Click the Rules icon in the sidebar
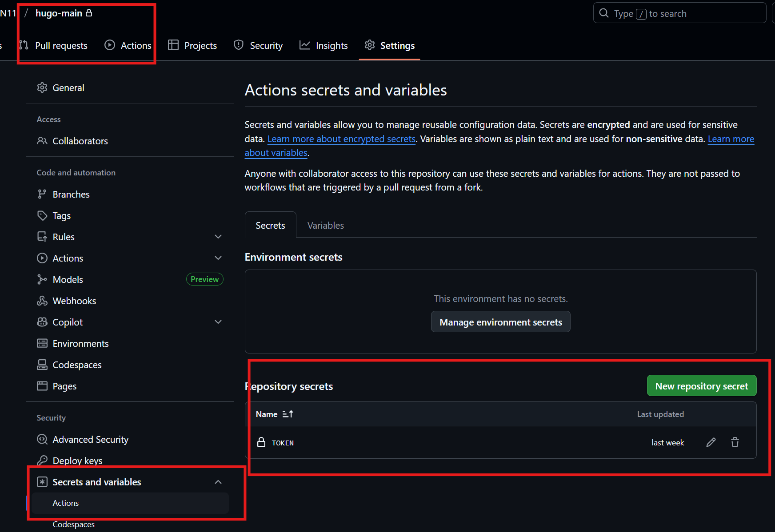The width and height of the screenshot is (775, 532). point(42,237)
